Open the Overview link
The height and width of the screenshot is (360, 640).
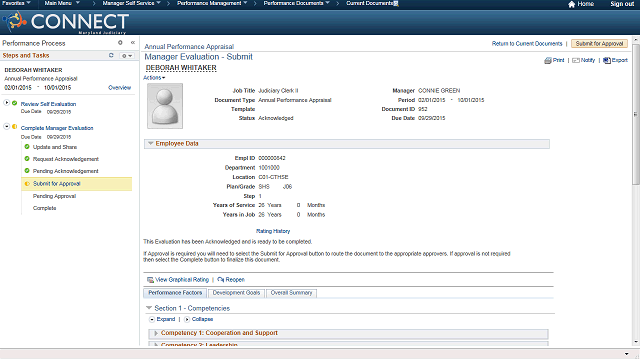pos(120,87)
